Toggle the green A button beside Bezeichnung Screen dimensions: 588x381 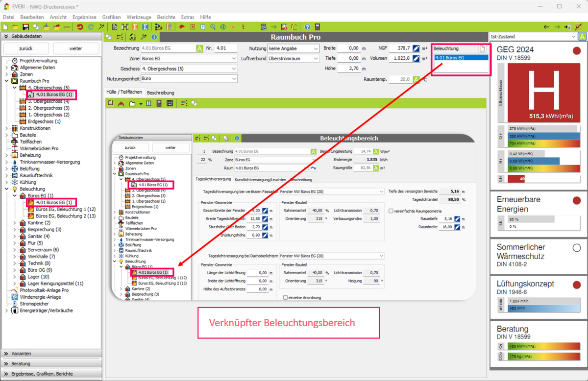199,48
